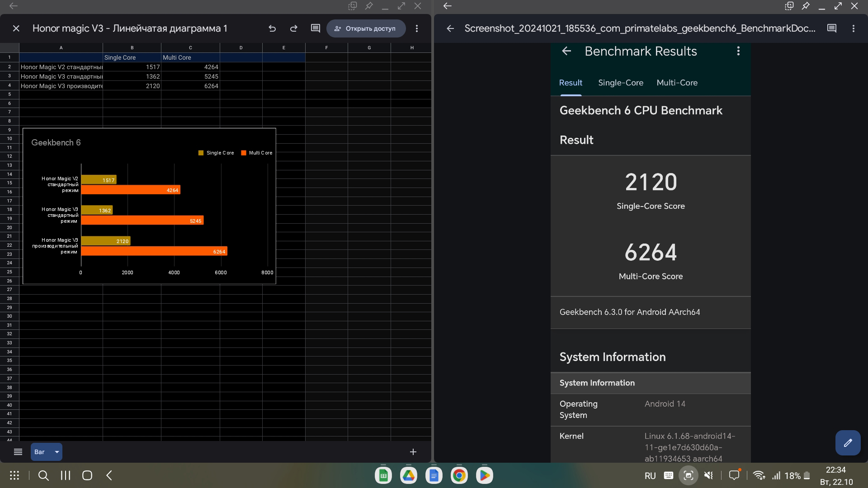Open Google Sheets from taskbar

(383, 475)
